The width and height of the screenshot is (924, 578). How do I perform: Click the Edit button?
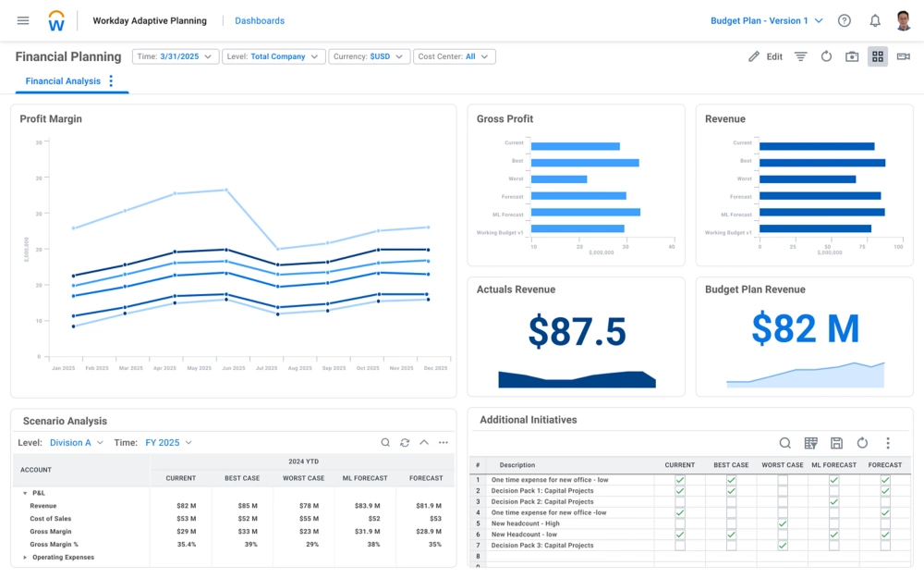tap(765, 56)
